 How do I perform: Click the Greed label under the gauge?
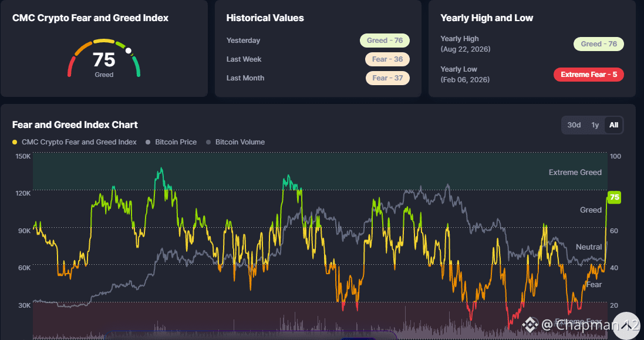tap(104, 75)
